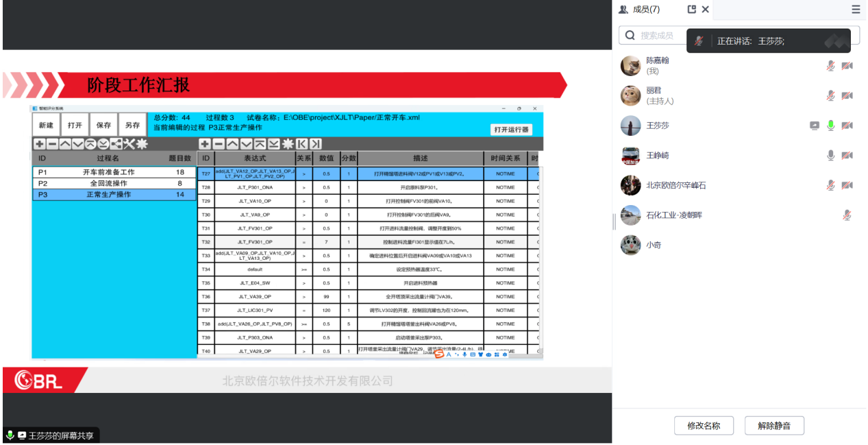Click the 打开运行器 button

(x=512, y=130)
